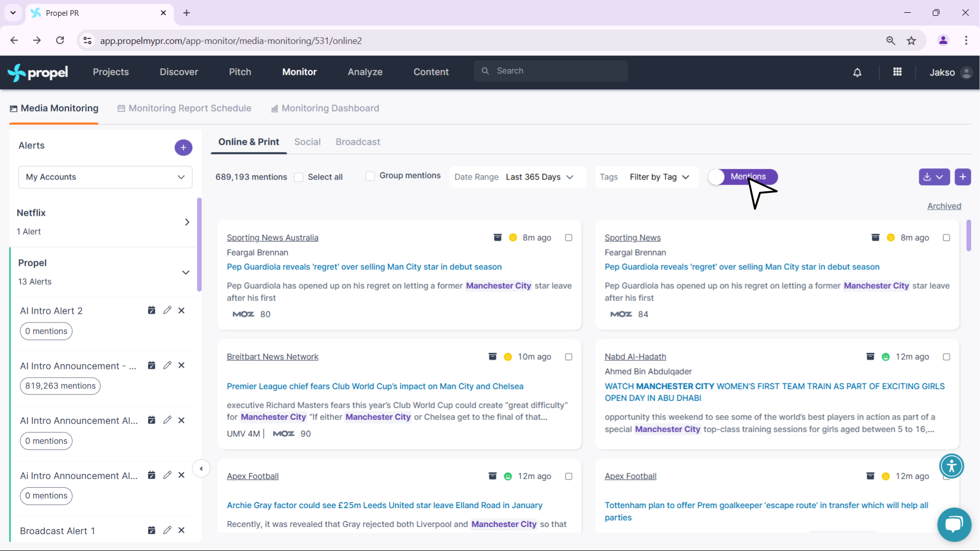Open the Analyze menu
Viewport: 980px width, 551px height.
[x=365, y=72]
